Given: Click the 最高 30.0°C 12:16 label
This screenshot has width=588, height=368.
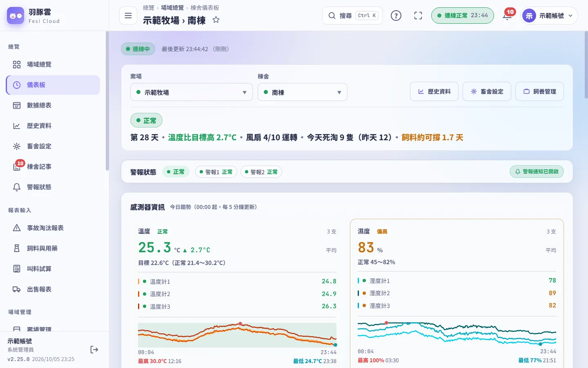Looking at the screenshot, I should [x=160, y=361].
